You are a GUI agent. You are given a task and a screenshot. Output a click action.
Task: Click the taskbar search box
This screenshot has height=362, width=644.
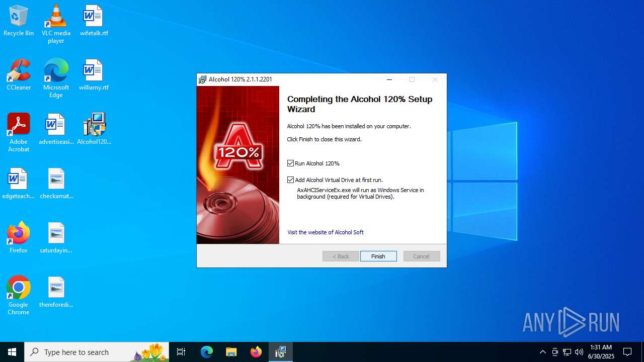[x=97, y=352]
